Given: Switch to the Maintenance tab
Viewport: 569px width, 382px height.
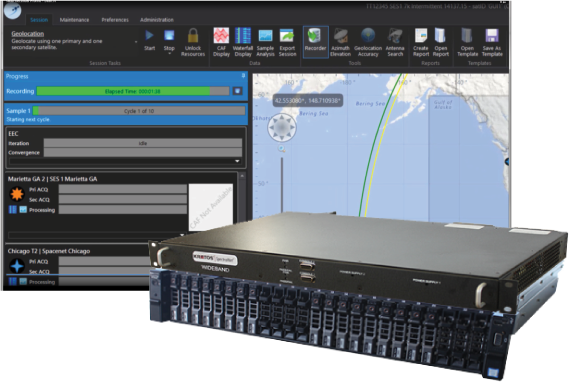Looking at the screenshot, I should tap(74, 20).
